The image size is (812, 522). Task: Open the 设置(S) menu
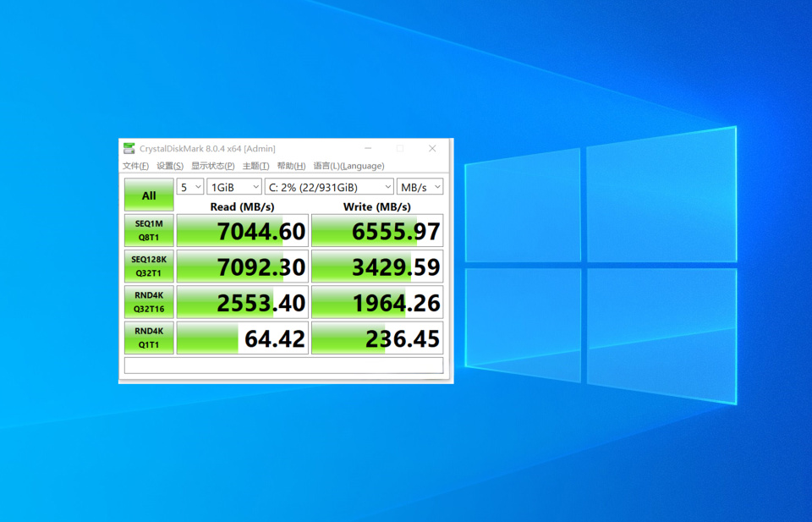170,166
